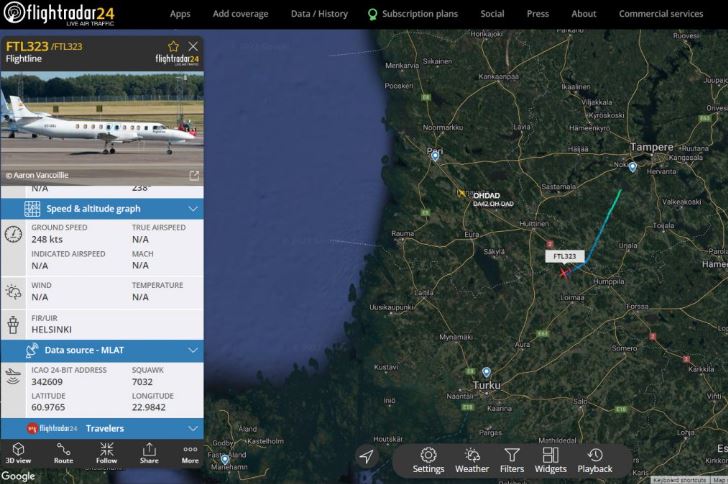This screenshot has height=484, width=728.
Task: Open the Add coverage menu
Action: pyautogui.click(x=240, y=14)
